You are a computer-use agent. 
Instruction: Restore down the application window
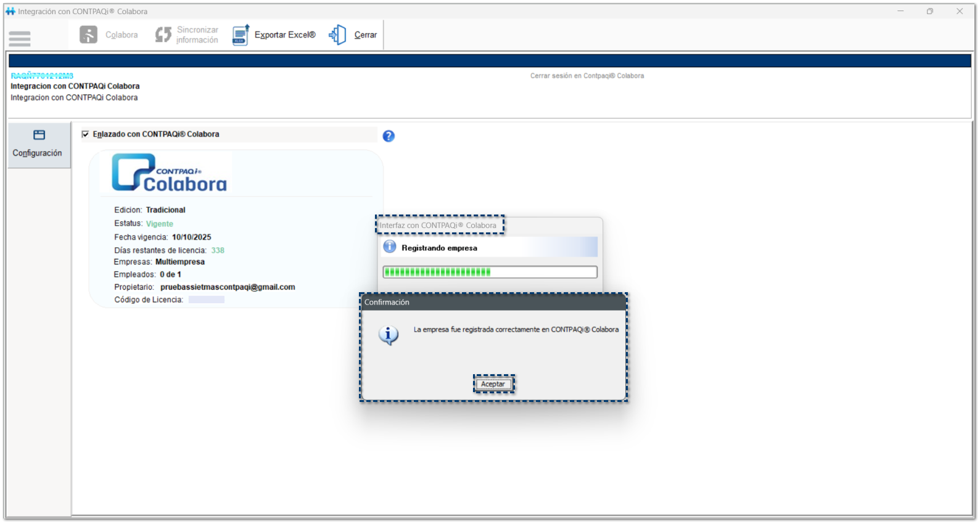(930, 11)
